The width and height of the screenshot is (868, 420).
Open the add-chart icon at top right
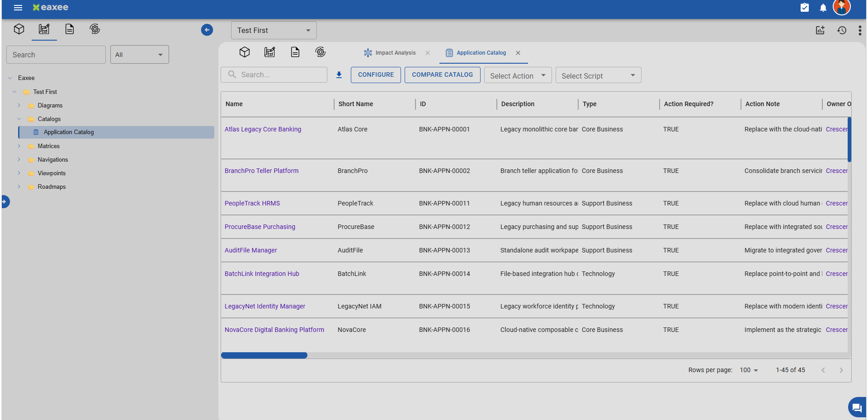pyautogui.click(x=820, y=30)
